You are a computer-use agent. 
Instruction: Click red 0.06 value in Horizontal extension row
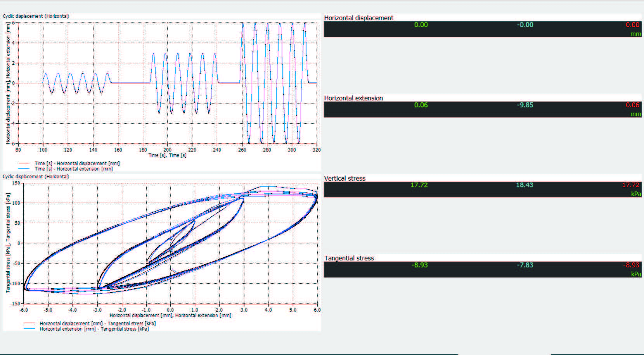(632, 105)
